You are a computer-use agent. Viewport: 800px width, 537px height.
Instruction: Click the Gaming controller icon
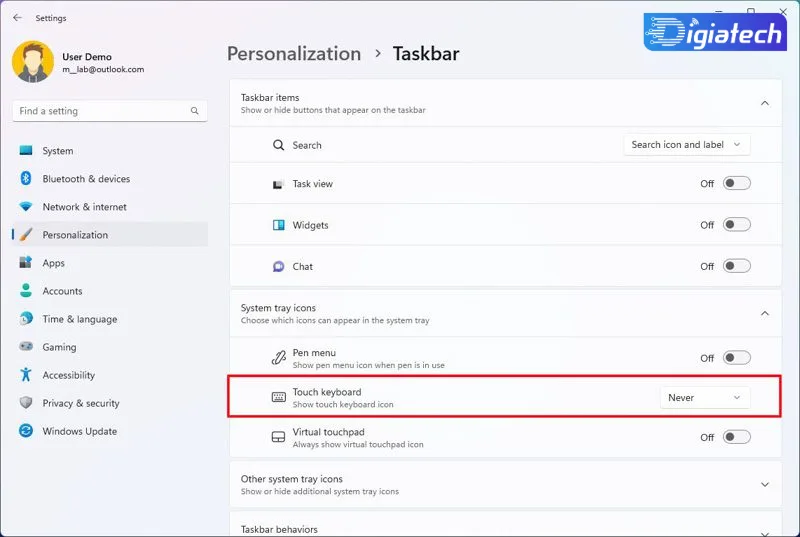(x=26, y=347)
